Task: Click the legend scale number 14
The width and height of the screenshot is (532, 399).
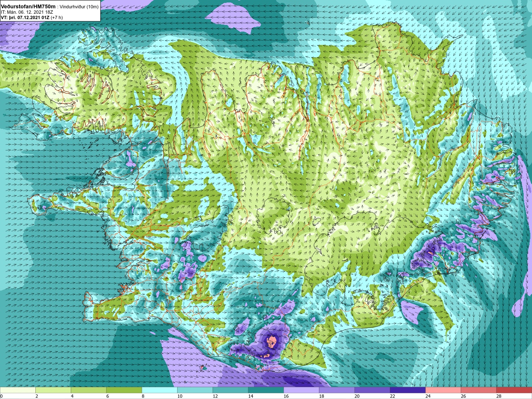Action: (x=251, y=396)
